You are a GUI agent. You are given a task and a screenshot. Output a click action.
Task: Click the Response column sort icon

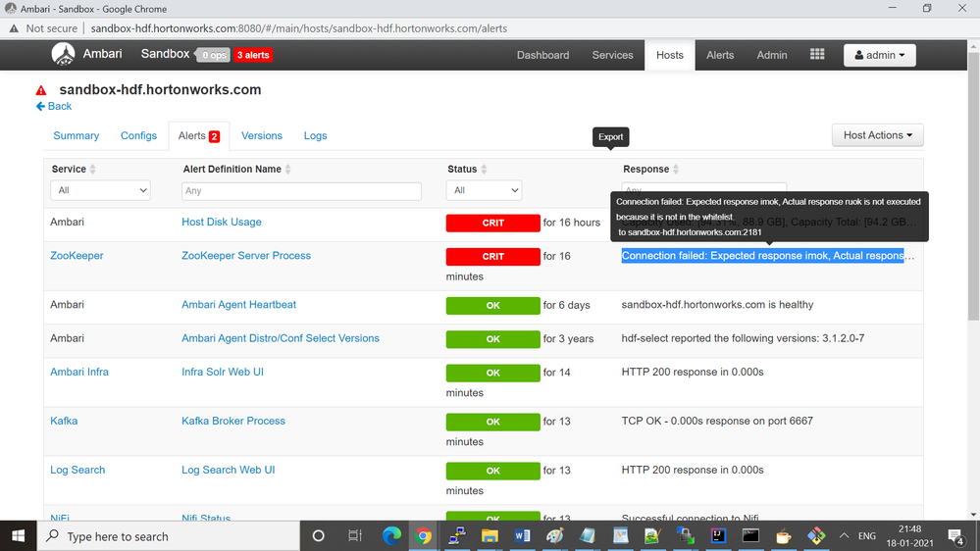[676, 170]
